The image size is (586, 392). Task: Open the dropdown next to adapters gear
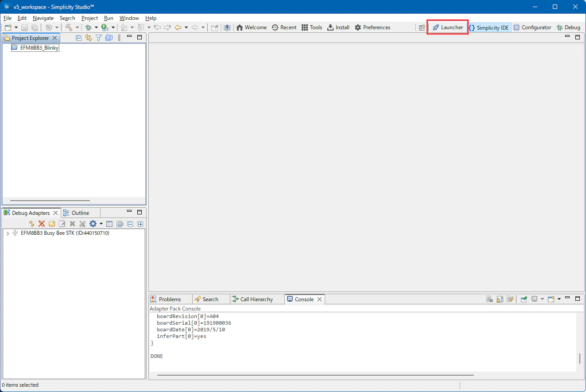(101, 224)
